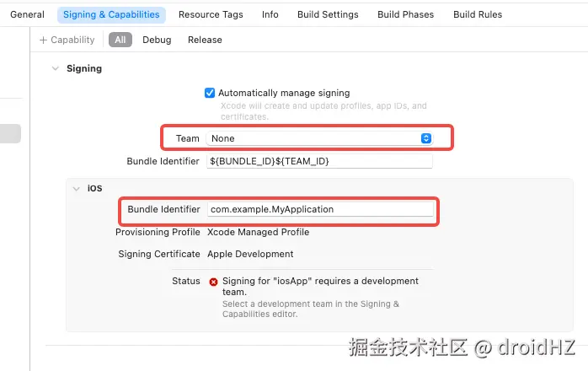The height and width of the screenshot is (371, 588).
Task: Collapse the Signing section
Action: click(56, 68)
